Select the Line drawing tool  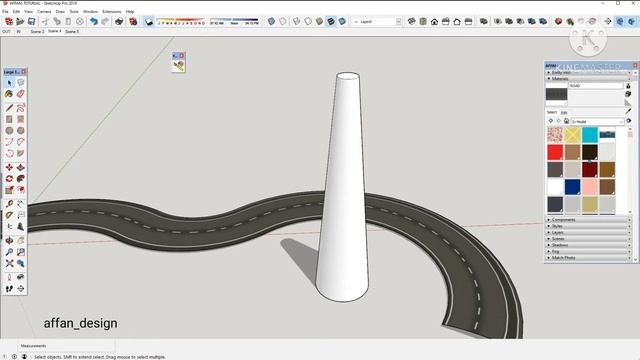9,108
